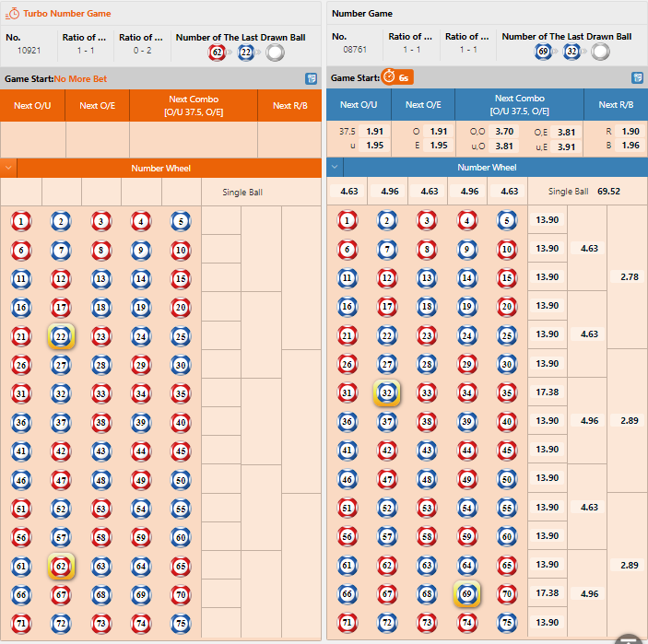648x644 pixels.
Task: Select highlighted ball 62 in Turbo Number Wheel
Action: coord(61,565)
